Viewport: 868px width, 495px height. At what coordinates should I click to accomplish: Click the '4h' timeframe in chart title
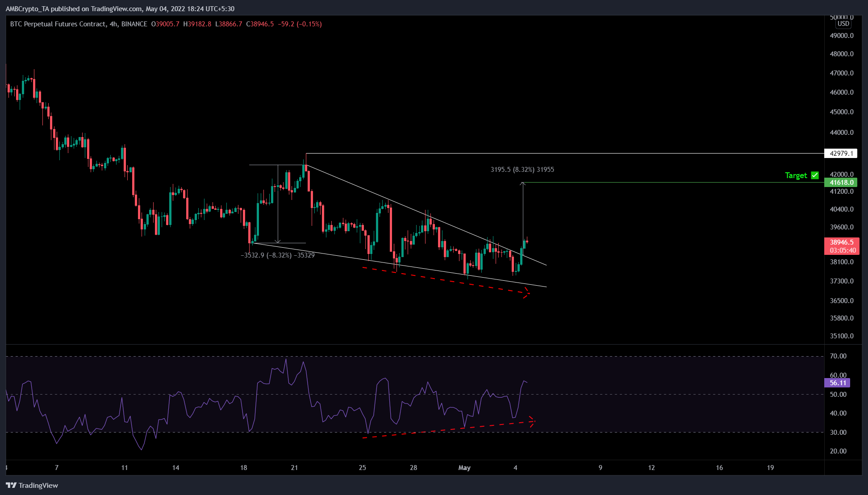[x=113, y=24]
